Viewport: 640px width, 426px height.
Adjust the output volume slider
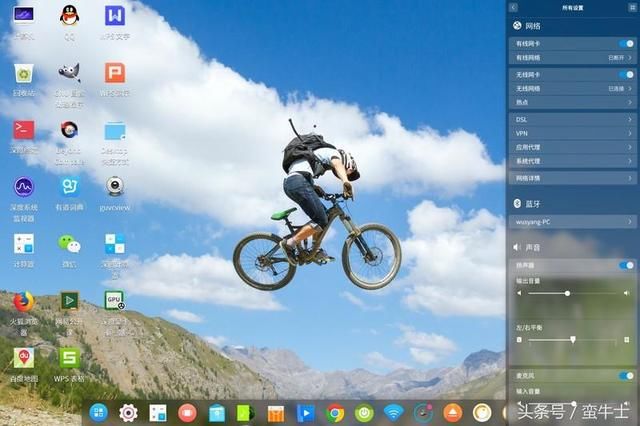tap(572, 293)
